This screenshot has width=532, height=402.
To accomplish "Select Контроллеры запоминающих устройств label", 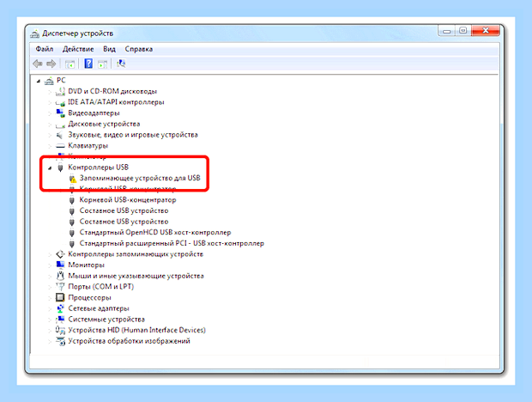I will (x=136, y=254).
